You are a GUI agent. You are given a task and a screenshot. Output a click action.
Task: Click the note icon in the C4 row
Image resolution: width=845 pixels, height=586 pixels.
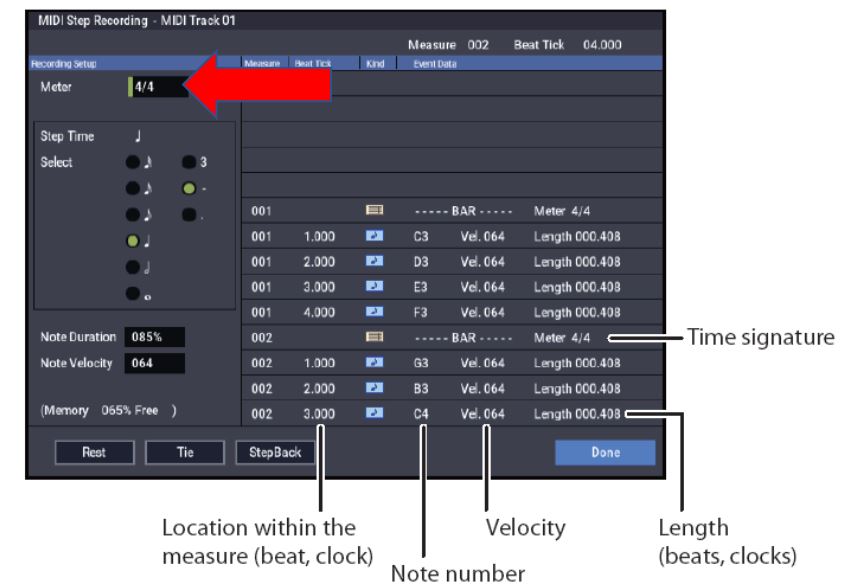(x=375, y=413)
